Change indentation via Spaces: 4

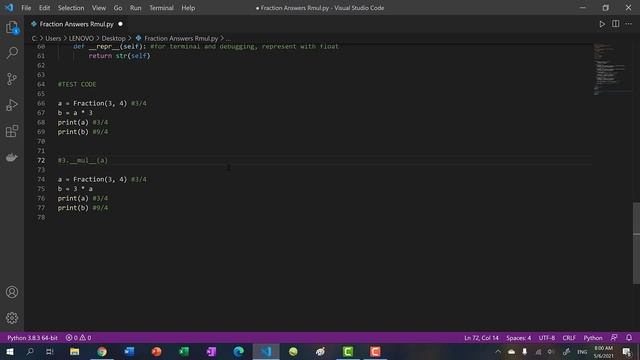(x=519, y=338)
